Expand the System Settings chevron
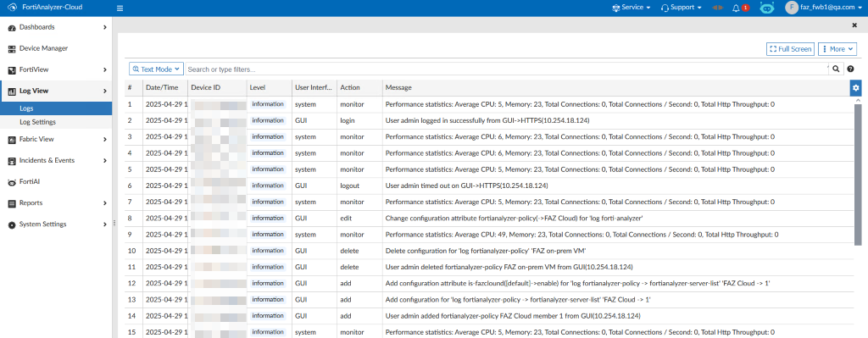 click(x=104, y=224)
